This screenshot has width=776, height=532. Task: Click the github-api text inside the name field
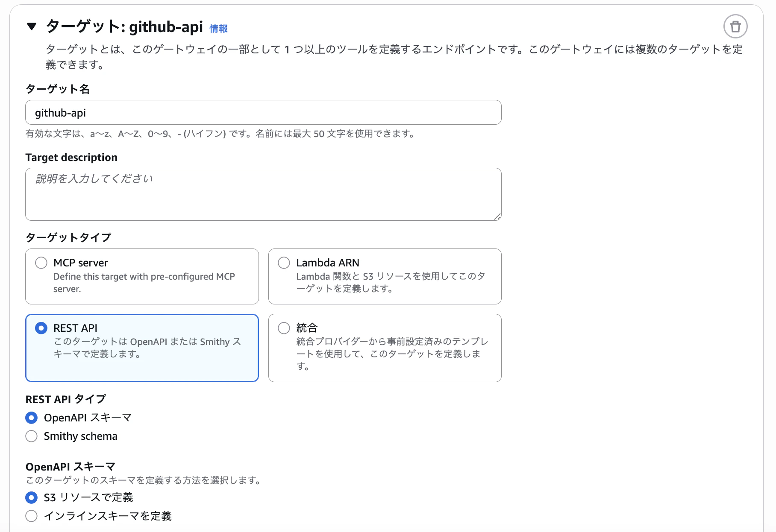[x=61, y=112]
